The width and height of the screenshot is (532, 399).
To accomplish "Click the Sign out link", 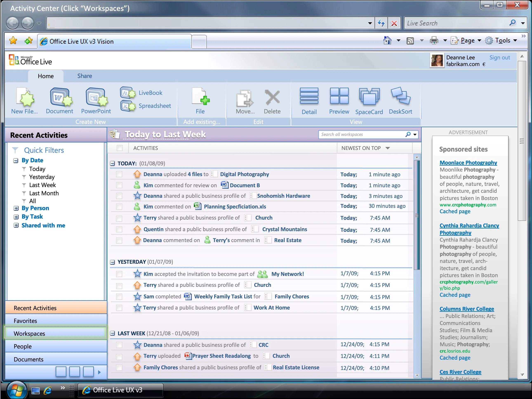I will tap(500, 58).
